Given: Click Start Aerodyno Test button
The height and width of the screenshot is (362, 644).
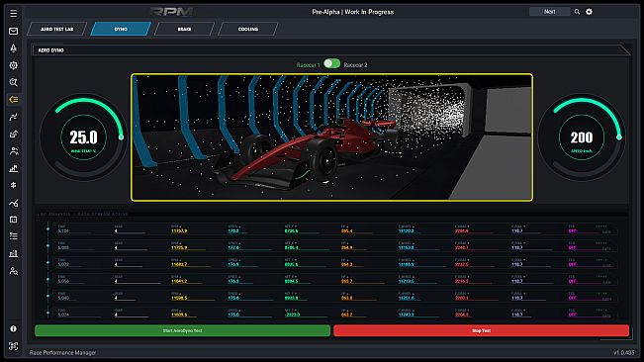Looking at the screenshot, I should pyautogui.click(x=182, y=330).
